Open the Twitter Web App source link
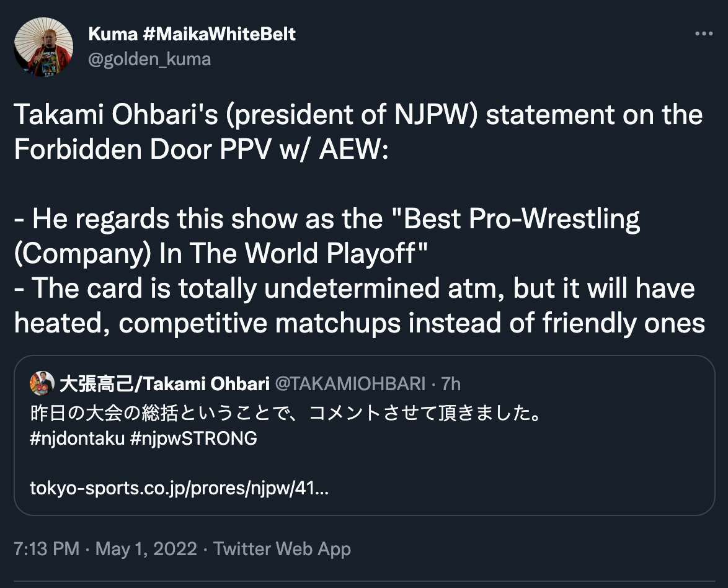The image size is (728, 588). 282,549
